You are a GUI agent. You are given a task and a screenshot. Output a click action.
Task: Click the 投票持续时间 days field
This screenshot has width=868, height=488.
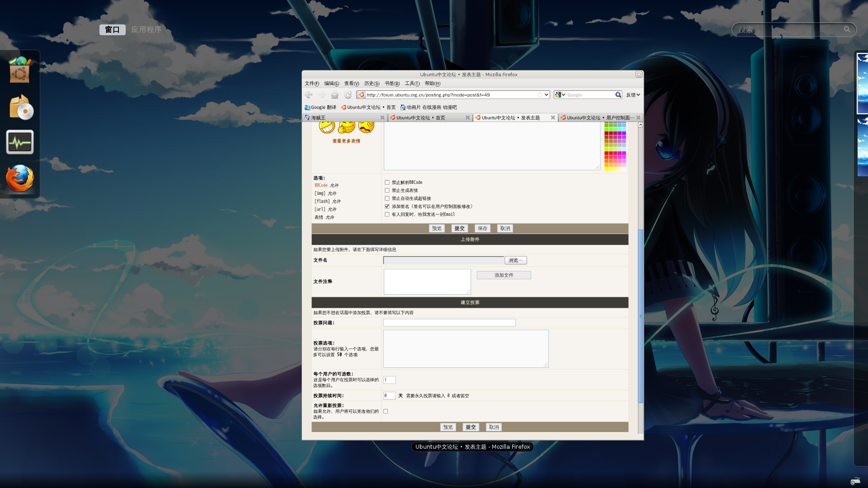pyautogui.click(x=389, y=396)
